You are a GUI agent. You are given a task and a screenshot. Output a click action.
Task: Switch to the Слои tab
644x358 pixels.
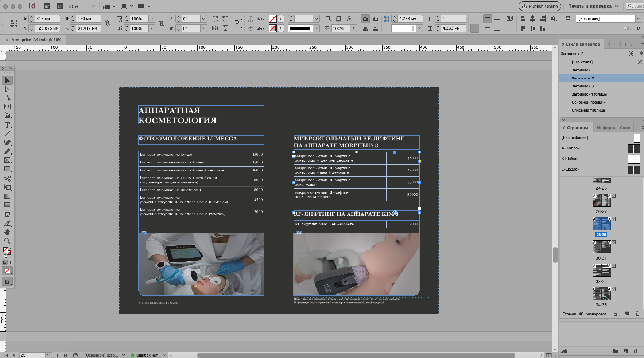(x=625, y=128)
